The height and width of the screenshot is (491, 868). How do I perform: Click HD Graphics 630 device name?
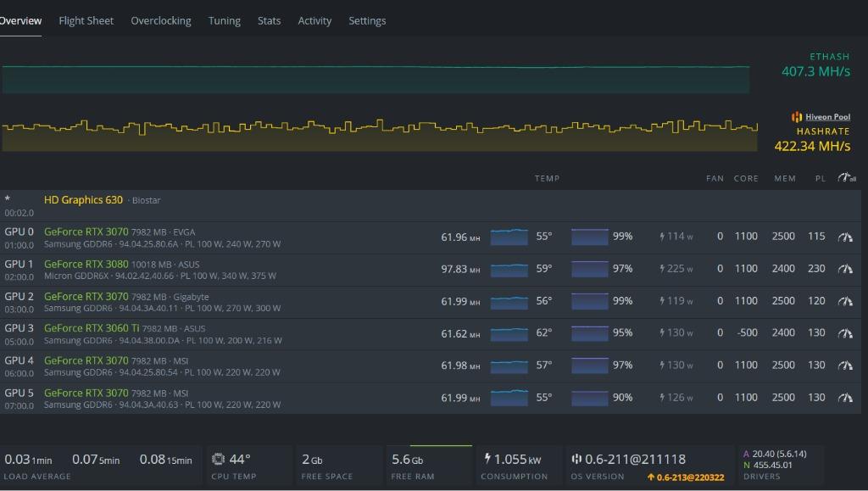pos(84,200)
